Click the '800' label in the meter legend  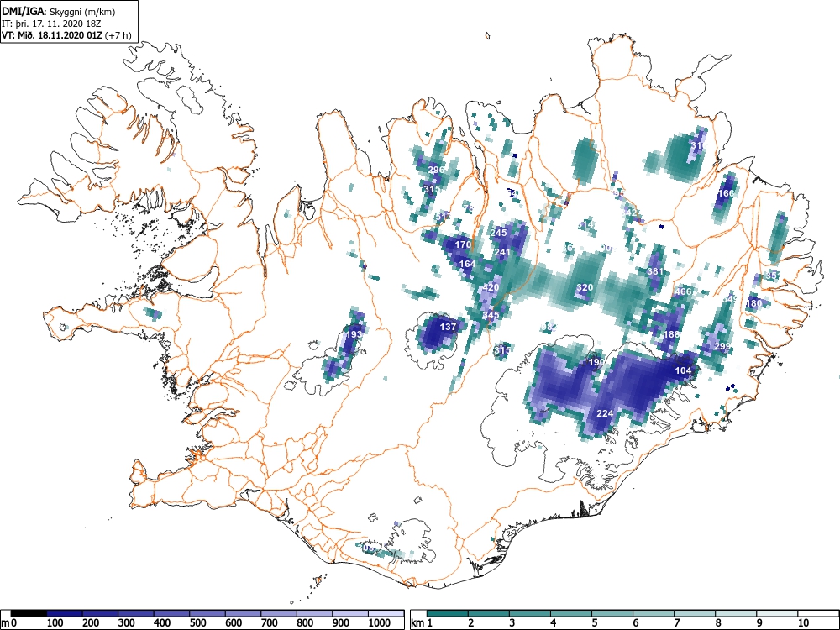coord(306,622)
